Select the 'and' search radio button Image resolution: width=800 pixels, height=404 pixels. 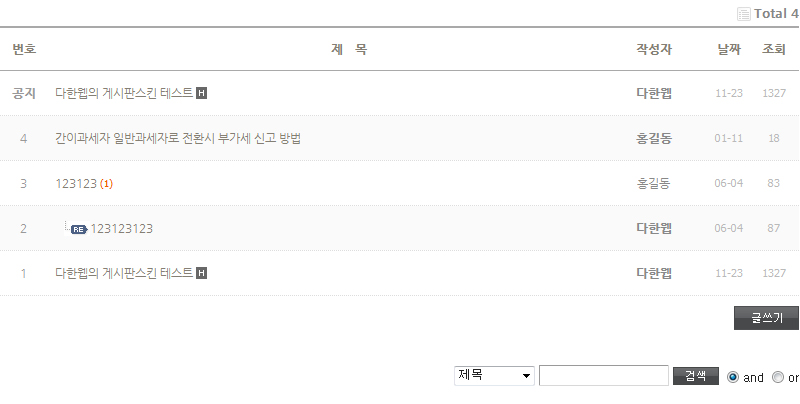pyautogui.click(x=733, y=377)
